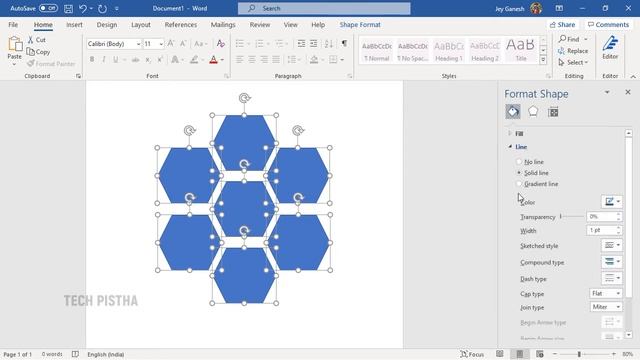
Task: Open Layout & Properties tab in Format Shape
Action: [553, 111]
